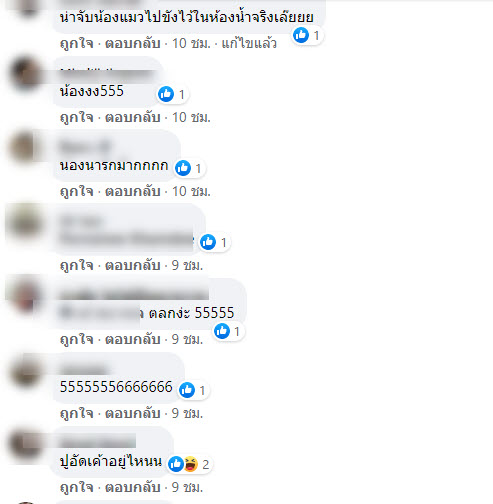
Task: Click ถูกใจ under น้องงง555 comment
Action: pyautogui.click(x=76, y=117)
